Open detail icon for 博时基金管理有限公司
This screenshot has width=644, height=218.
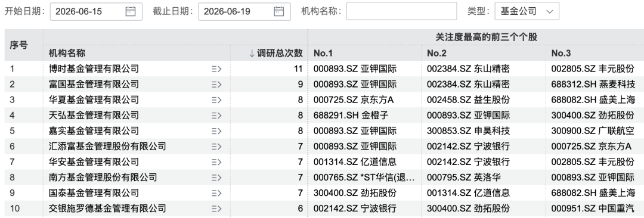point(216,69)
